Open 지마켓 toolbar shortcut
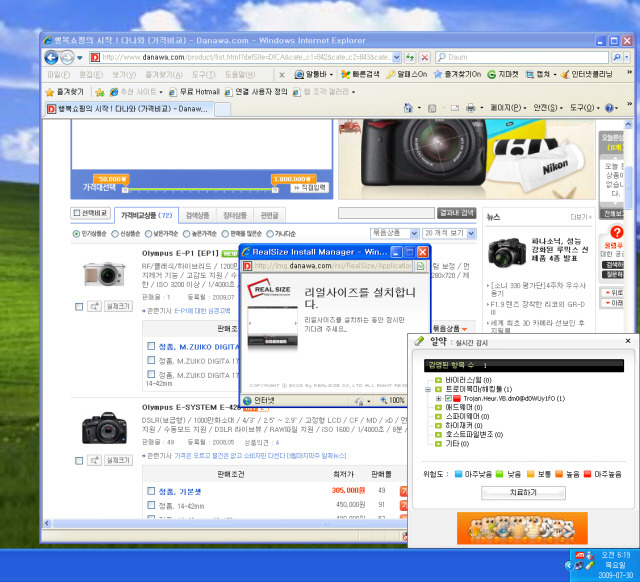 click(x=503, y=74)
